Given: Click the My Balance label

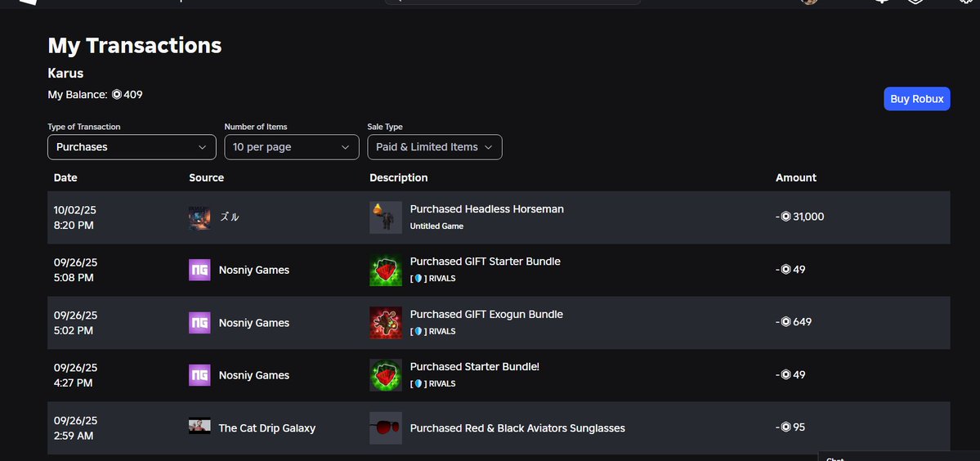Looking at the screenshot, I should [x=78, y=95].
